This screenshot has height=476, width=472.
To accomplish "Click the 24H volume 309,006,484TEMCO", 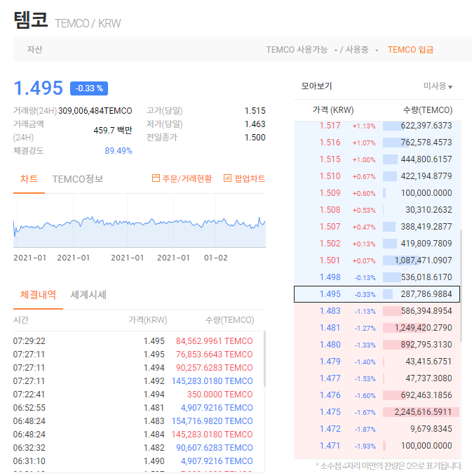I will [95, 111].
